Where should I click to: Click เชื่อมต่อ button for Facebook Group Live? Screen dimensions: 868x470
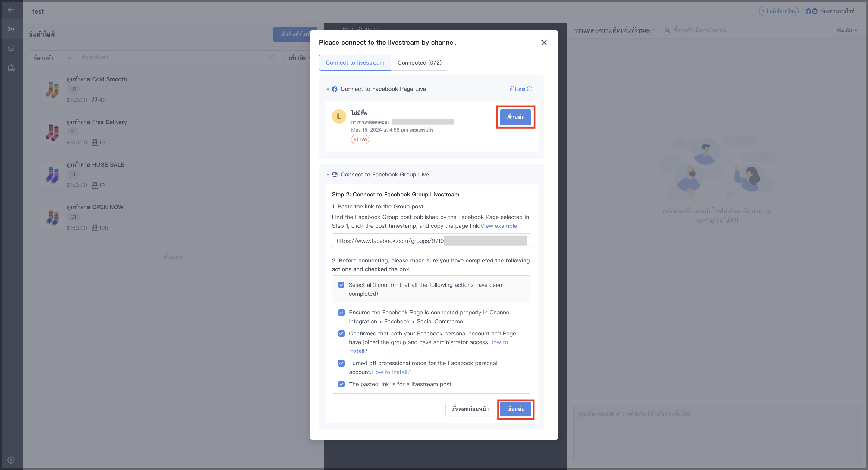click(515, 409)
